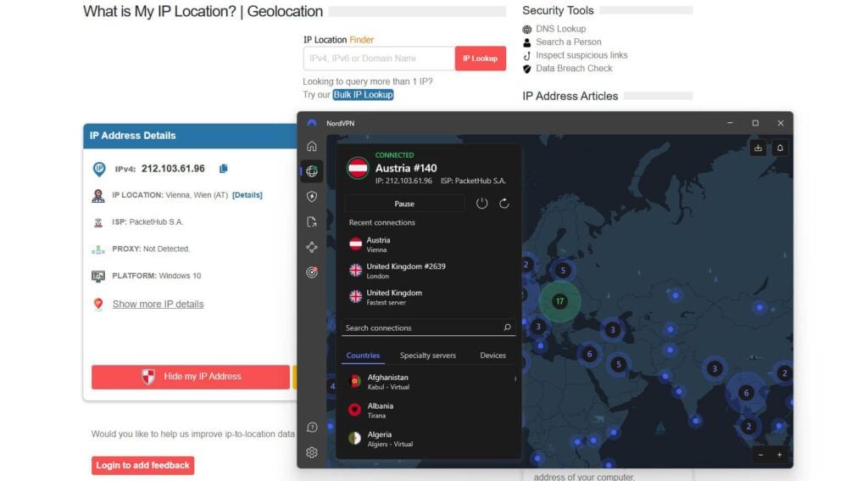Viewport: 868px width, 481px height.
Task: Click the Austria flag in connected status
Action: pyautogui.click(x=358, y=168)
